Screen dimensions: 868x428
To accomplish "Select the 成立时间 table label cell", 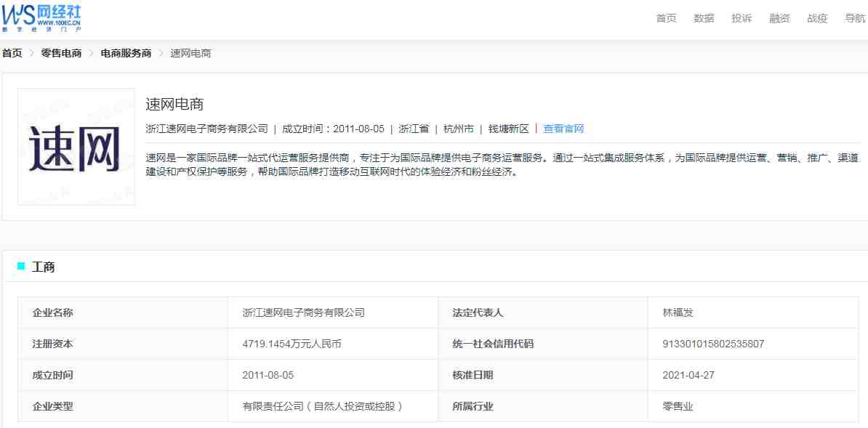I will click(x=123, y=376).
